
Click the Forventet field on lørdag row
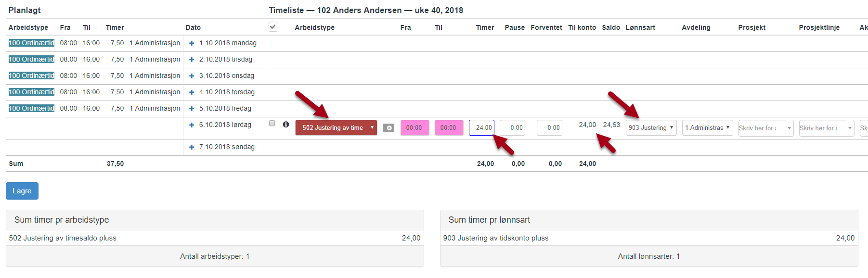click(x=549, y=127)
